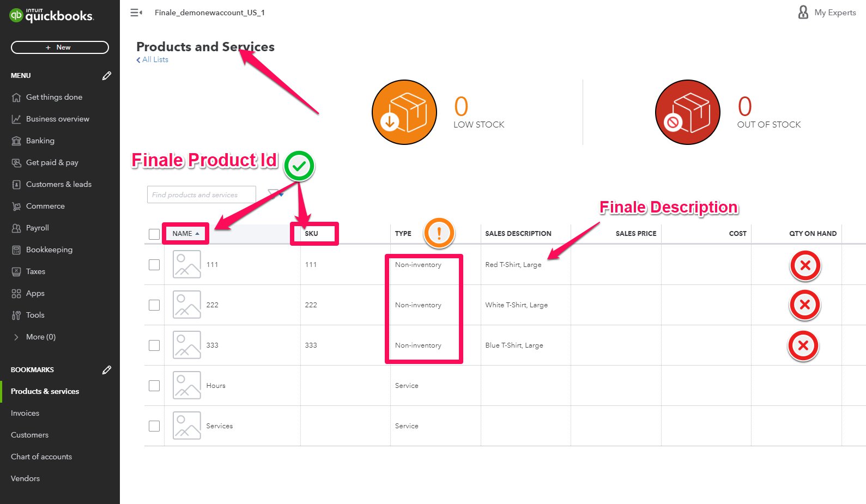Click the Get things done home icon

[16, 98]
